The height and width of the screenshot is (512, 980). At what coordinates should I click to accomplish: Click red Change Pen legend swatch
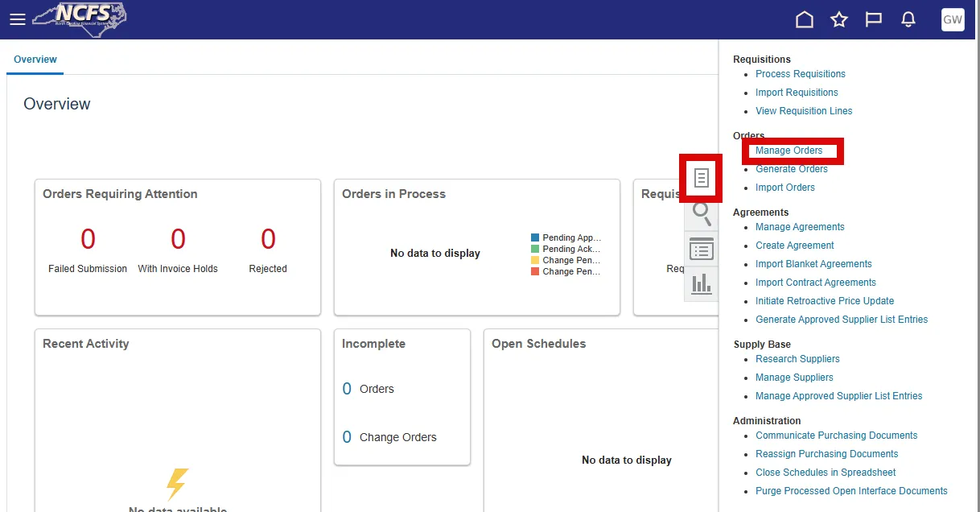[535, 272]
